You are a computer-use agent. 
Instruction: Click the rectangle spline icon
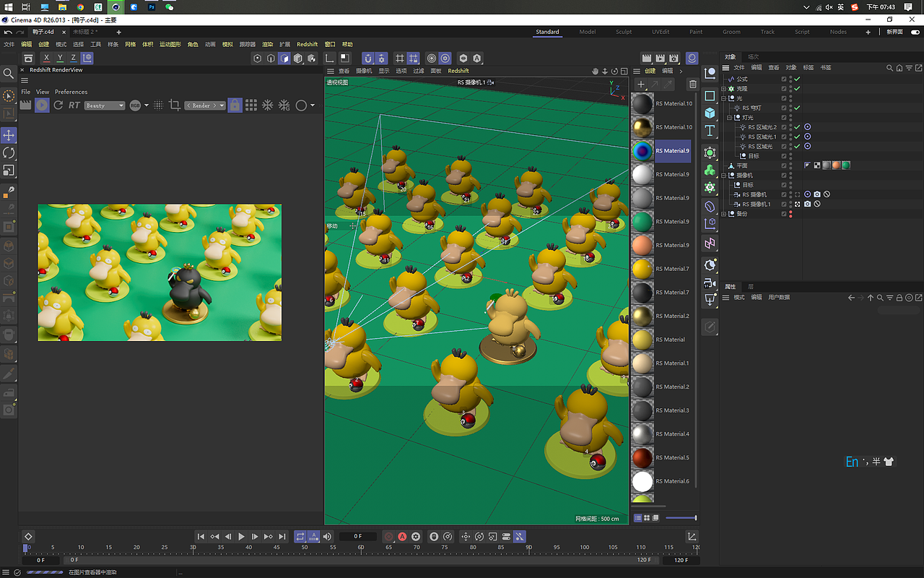pos(710,96)
